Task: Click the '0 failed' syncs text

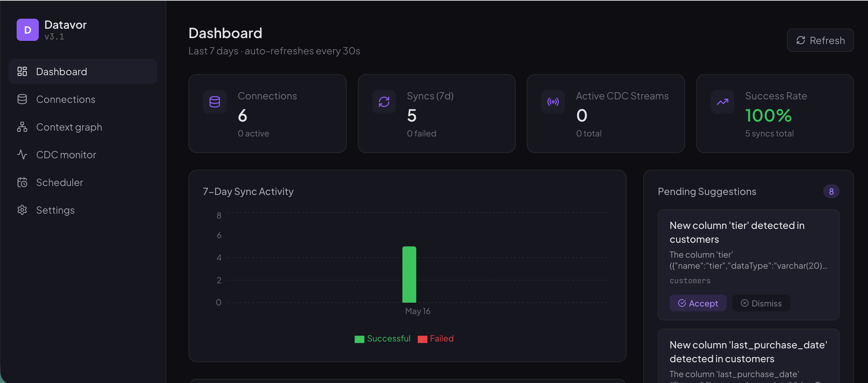Action: 422,134
